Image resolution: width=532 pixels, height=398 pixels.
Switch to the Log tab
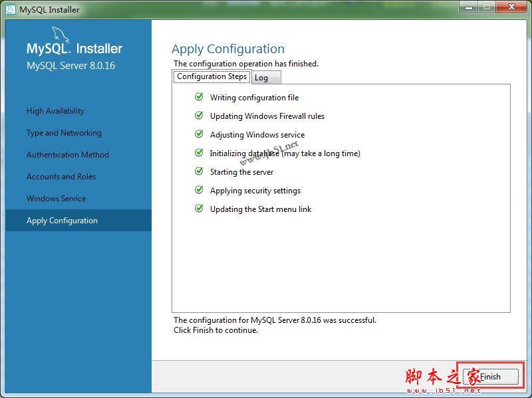tap(265, 77)
